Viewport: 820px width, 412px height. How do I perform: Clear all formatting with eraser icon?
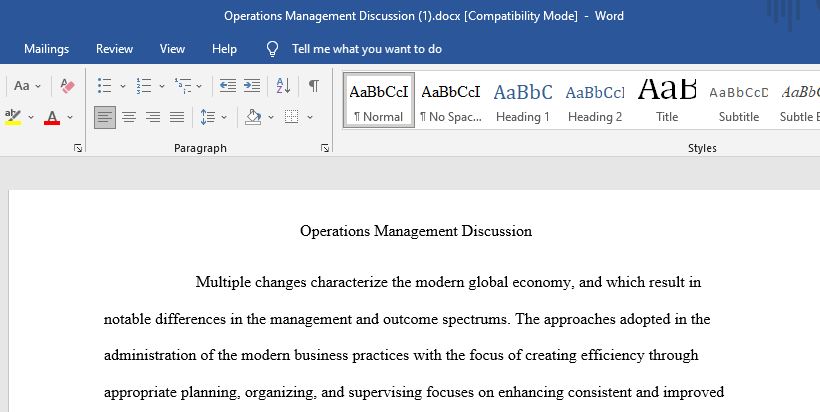(67, 85)
